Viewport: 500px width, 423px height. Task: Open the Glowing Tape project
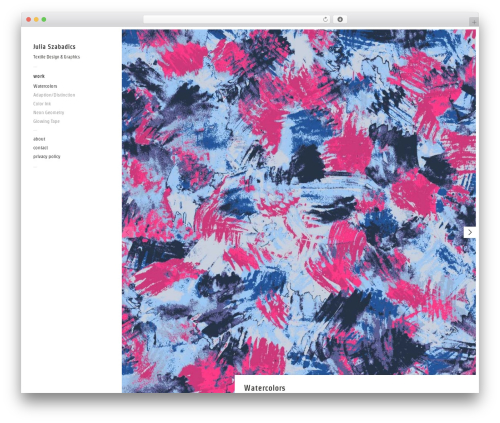tap(46, 121)
